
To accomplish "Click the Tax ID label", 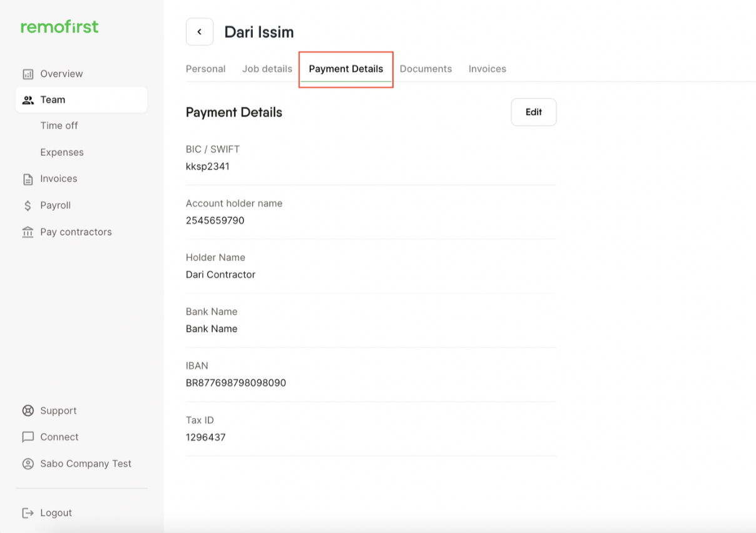I will click(x=200, y=420).
